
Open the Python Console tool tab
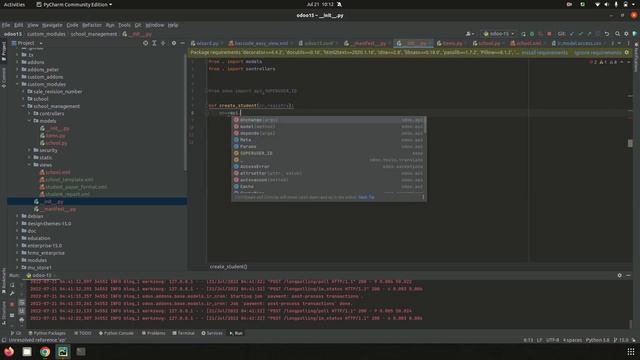(116, 333)
